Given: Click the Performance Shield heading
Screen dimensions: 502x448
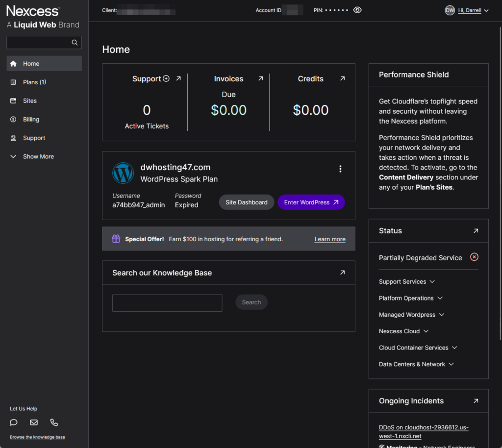Looking at the screenshot, I should pyautogui.click(x=414, y=75).
